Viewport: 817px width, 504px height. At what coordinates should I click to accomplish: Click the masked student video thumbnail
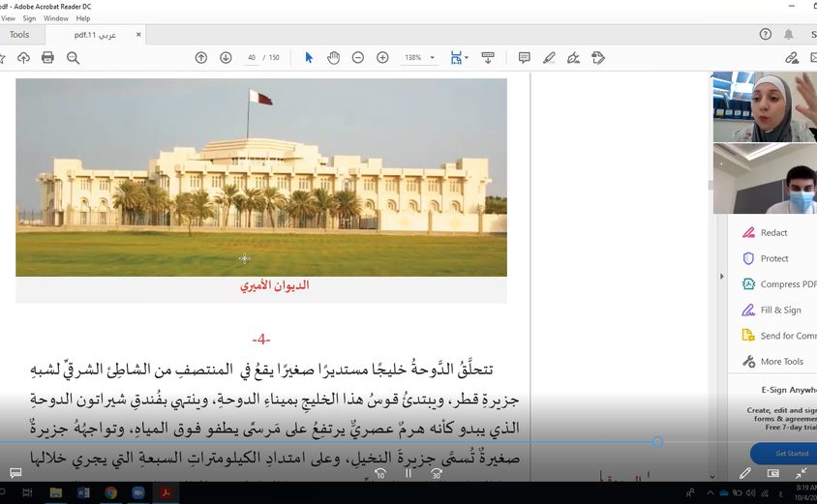765,179
